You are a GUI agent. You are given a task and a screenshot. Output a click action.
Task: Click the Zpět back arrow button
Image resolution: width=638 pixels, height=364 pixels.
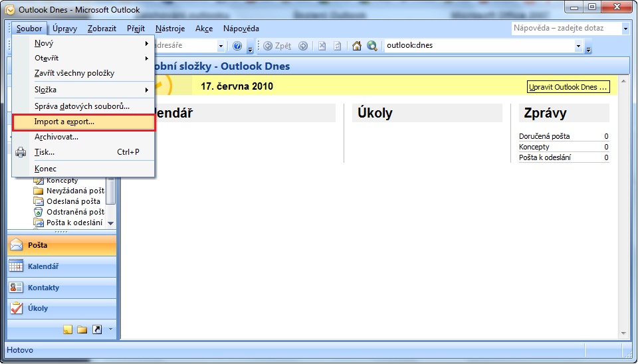[278, 46]
